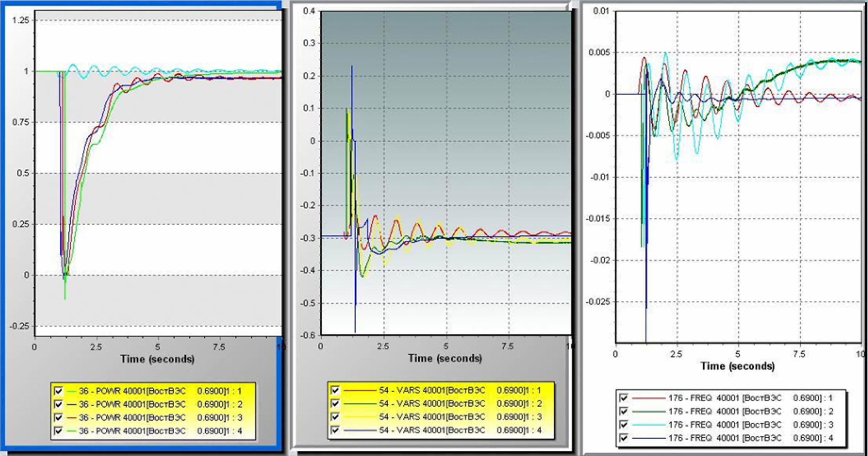Toggle the FREQ curve 2 checkbox
Viewport: 868px width, 456px height.
624,411
